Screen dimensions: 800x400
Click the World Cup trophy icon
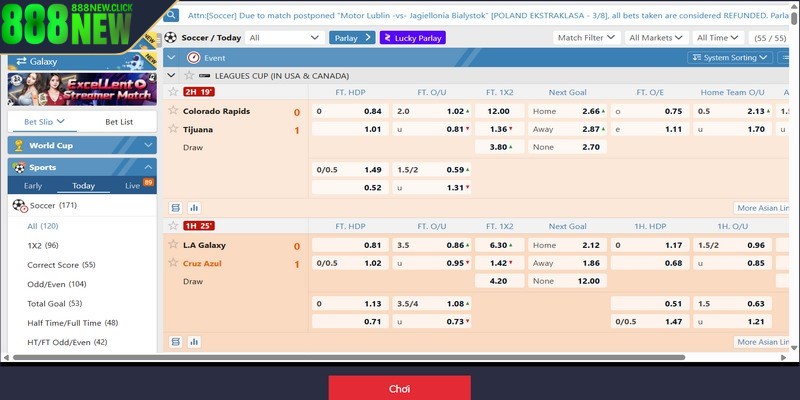click(17, 145)
